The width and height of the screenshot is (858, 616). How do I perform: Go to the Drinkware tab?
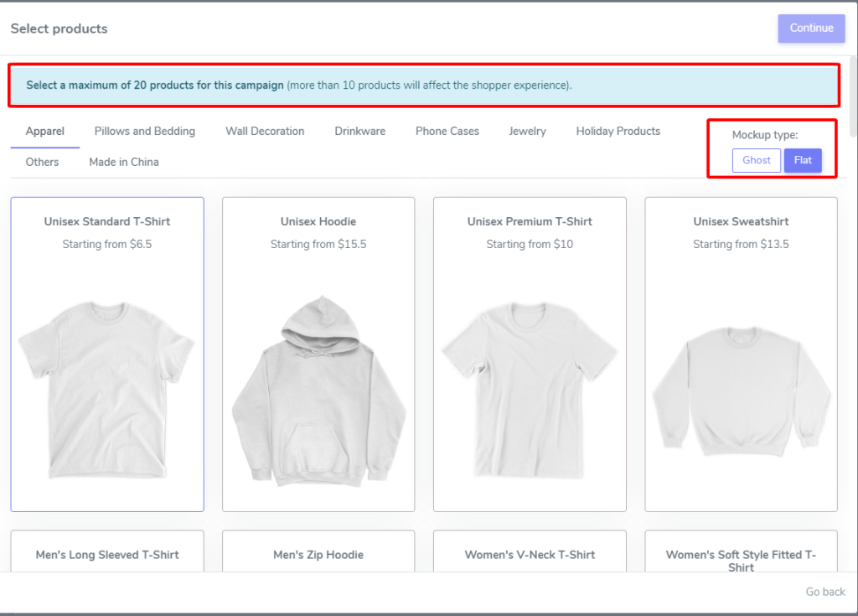coord(360,132)
